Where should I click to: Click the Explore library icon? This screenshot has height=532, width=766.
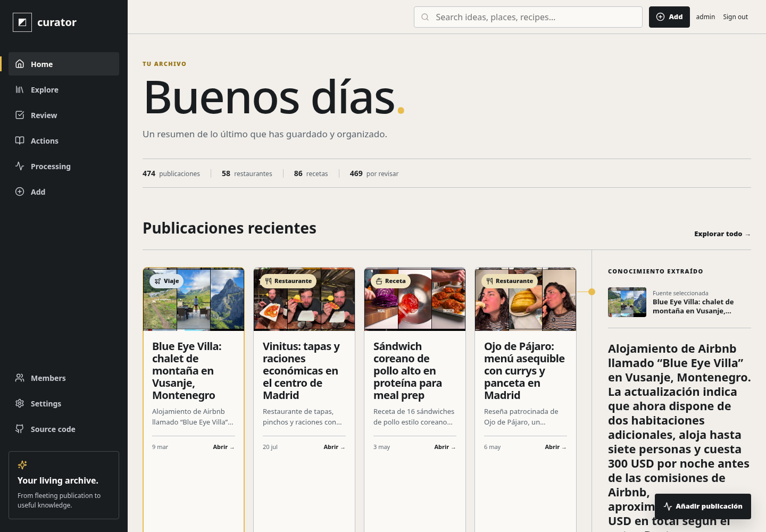click(20, 89)
